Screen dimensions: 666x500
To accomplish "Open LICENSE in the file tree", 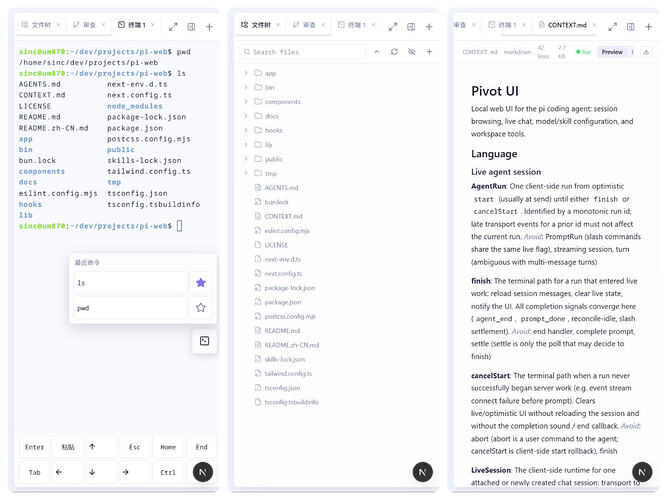I will 271,245.
